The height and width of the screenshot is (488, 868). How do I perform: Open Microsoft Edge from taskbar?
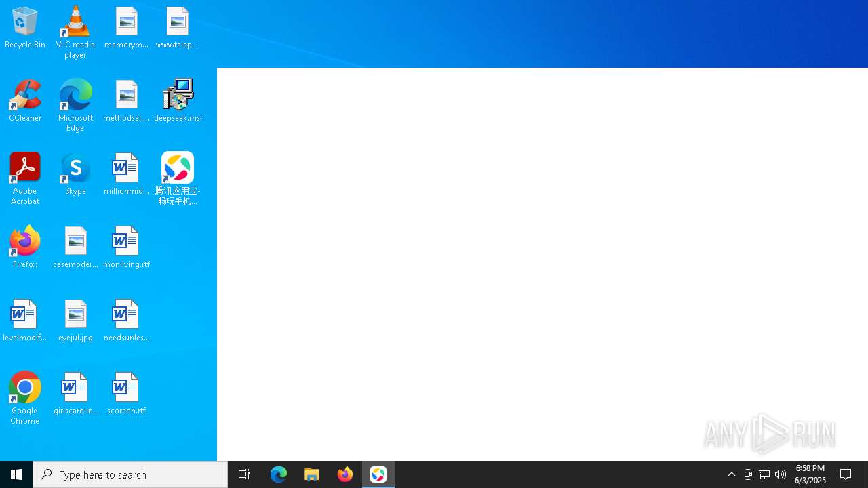pyautogui.click(x=279, y=474)
